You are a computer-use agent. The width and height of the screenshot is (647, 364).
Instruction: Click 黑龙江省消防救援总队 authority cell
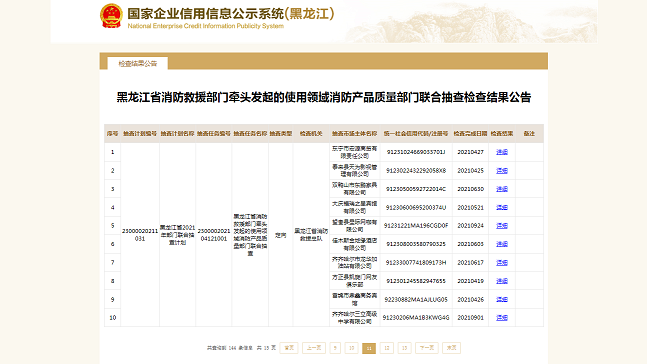311,235
